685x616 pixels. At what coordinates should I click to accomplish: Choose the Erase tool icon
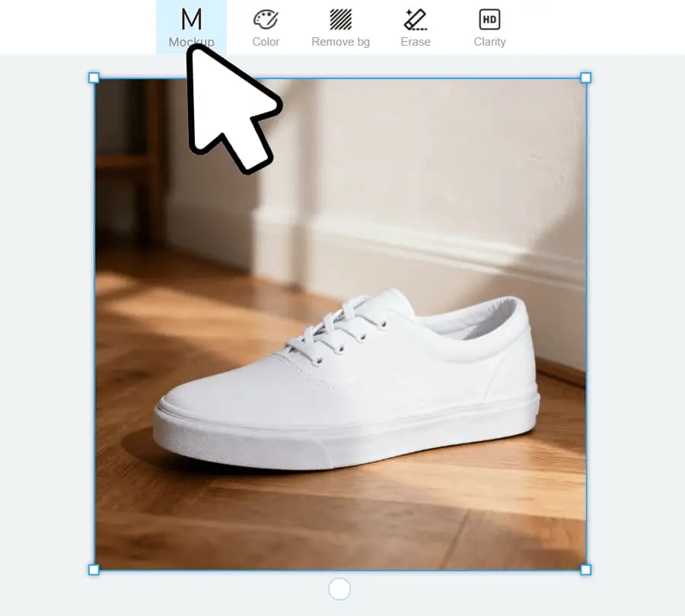pos(415,19)
